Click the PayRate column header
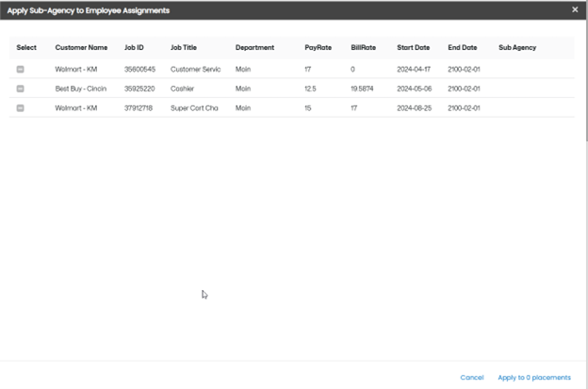588x389 pixels. click(318, 47)
